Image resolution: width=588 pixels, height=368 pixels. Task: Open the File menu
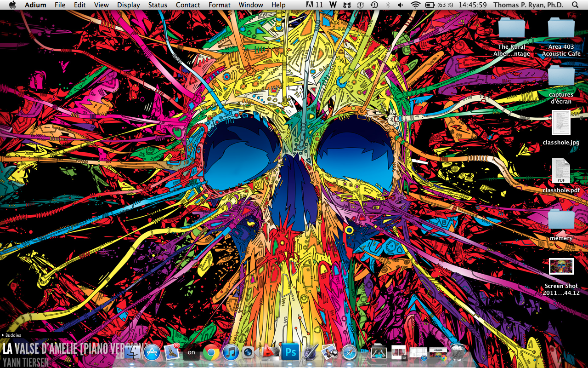pyautogui.click(x=60, y=5)
